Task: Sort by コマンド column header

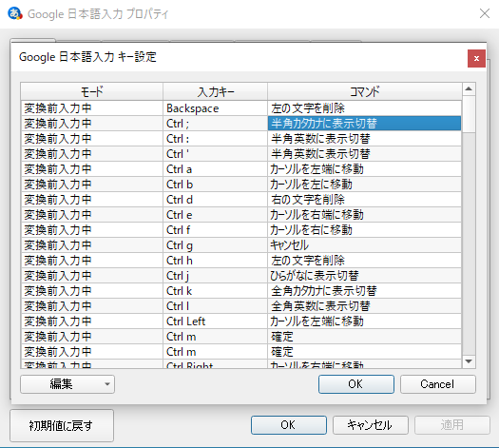Action: (364, 91)
